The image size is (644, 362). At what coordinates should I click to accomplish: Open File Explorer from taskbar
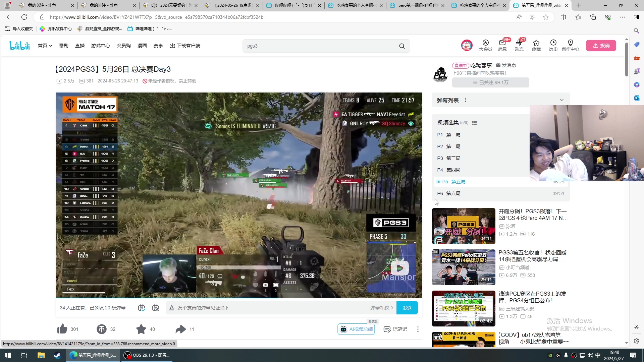pos(41,355)
